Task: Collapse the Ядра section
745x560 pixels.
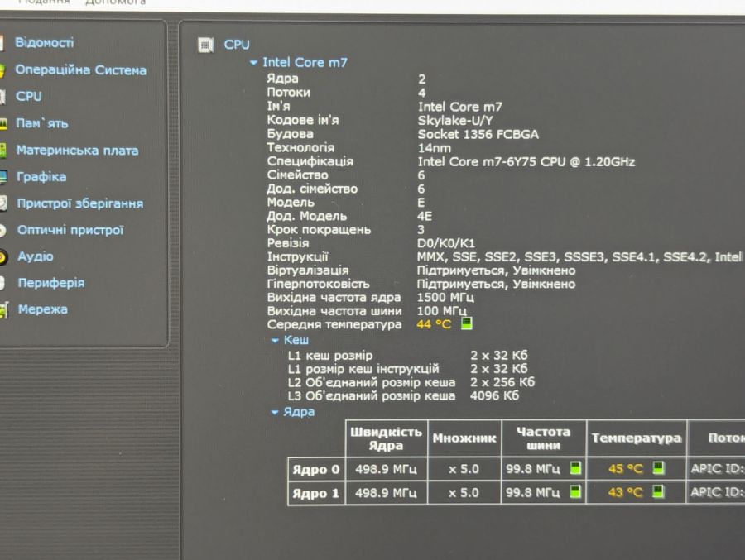Action: click(275, 412)
